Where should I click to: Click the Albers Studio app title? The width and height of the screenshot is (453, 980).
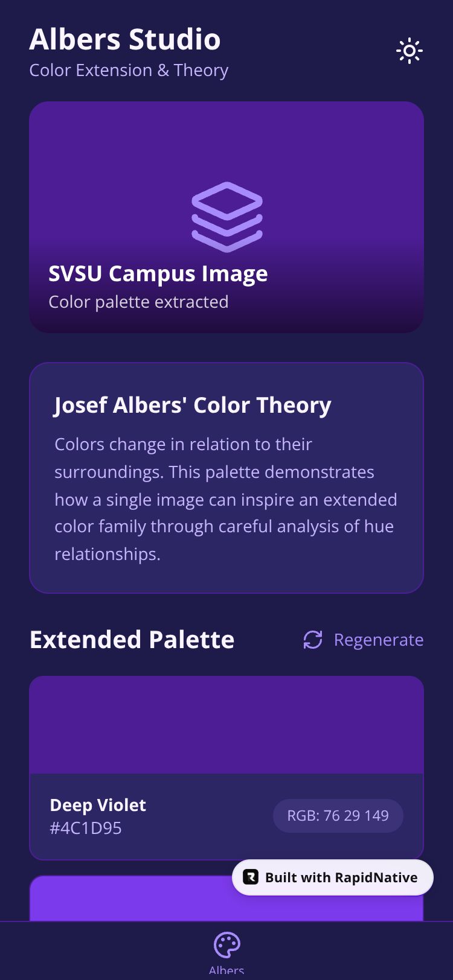click(125, 39)
